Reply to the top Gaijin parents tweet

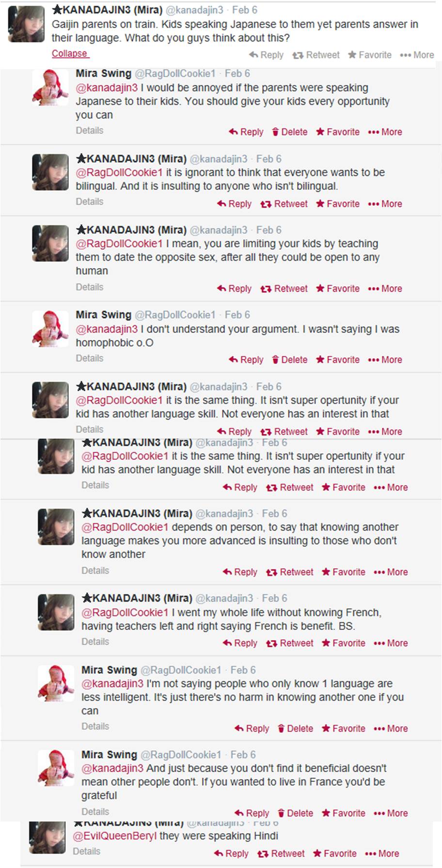pos(266,55)
